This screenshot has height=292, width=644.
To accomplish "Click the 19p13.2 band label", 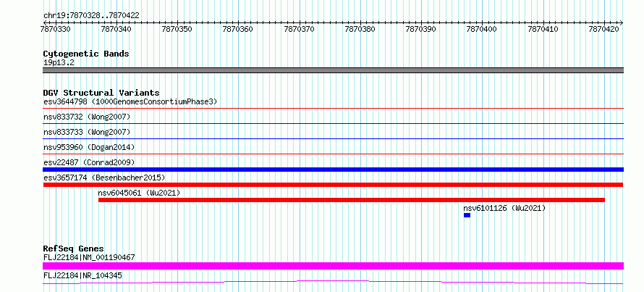I will point(59,63).
